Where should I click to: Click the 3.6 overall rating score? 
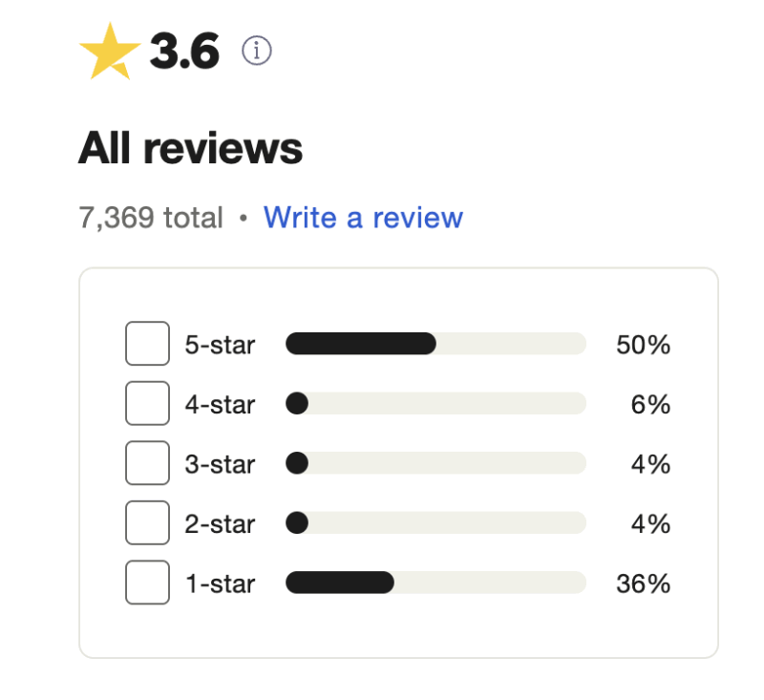pyautogui.click(x=184, y=51)
